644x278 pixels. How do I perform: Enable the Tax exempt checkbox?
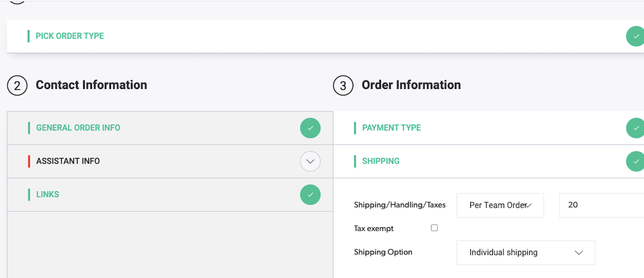pyautogui.click(x=434, y=228)
